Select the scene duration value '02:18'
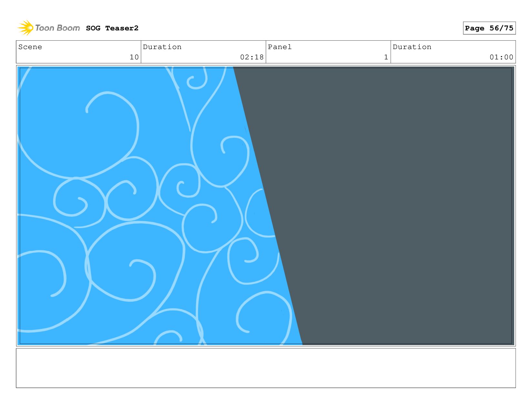Viewport: 532px width, 412px height. click(x=252, y=57)
